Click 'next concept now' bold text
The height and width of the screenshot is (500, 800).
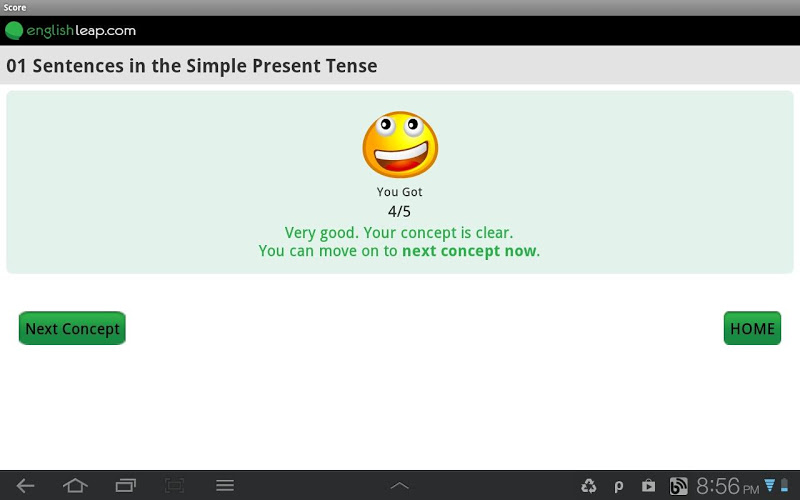point(469,251)
